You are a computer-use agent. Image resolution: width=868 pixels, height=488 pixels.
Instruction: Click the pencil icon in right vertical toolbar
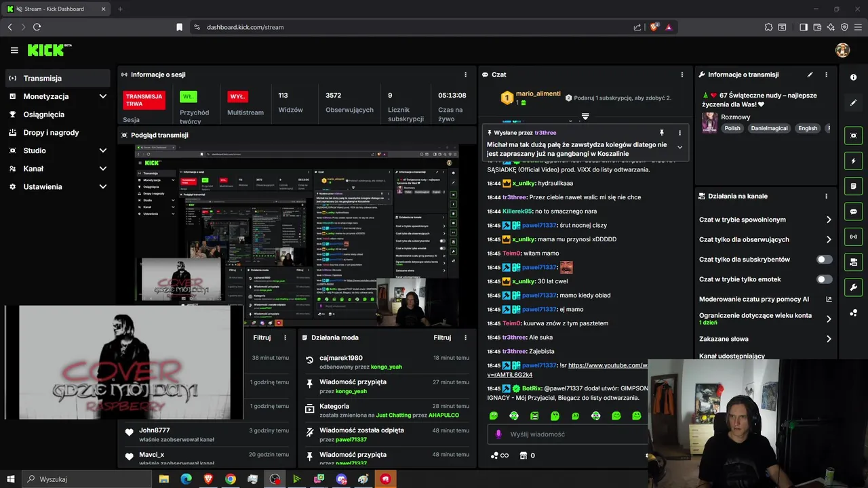coord(853,103)
